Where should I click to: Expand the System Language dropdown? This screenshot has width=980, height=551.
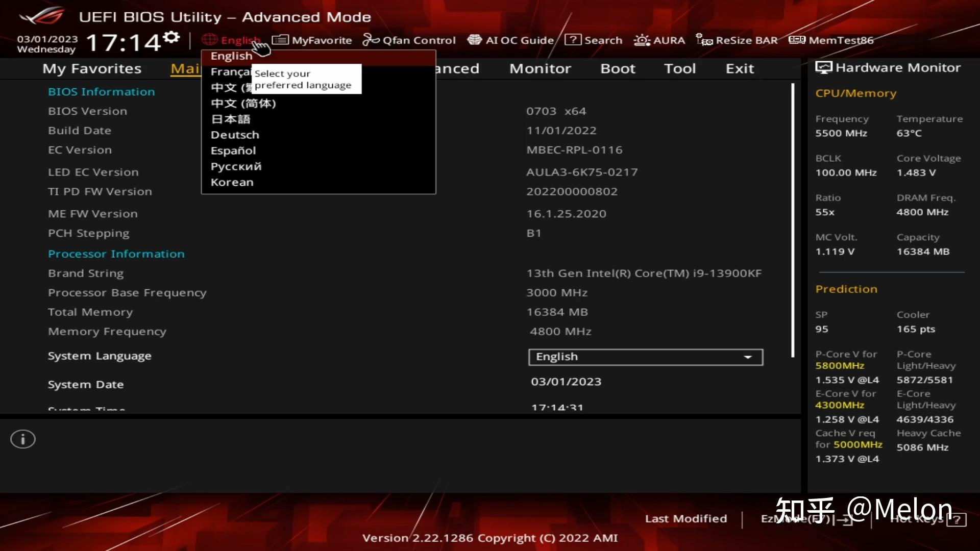point(646,357)
